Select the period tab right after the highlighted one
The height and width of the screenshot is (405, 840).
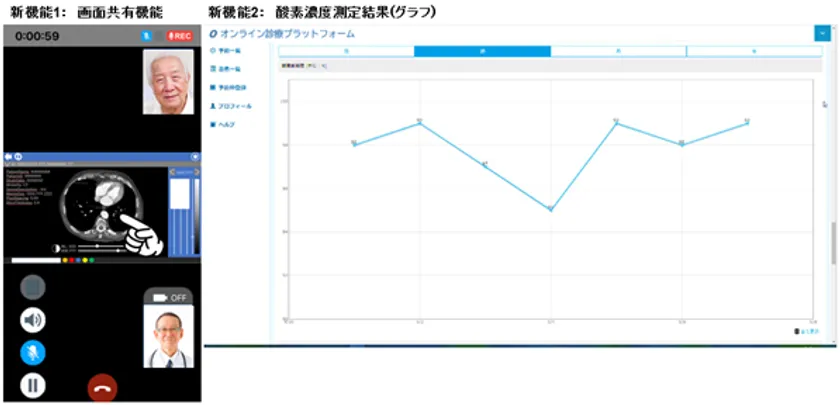coord(618,51)
